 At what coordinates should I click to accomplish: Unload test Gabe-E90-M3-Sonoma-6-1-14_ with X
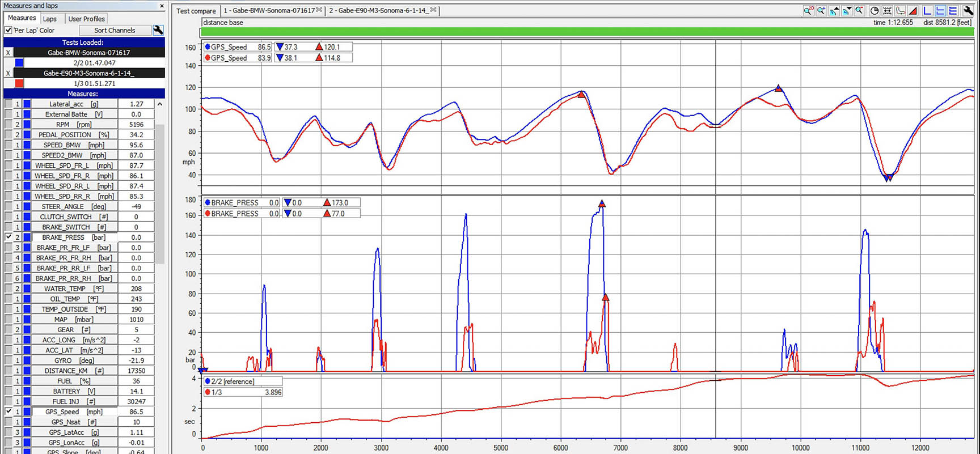[x=8, y=73]
